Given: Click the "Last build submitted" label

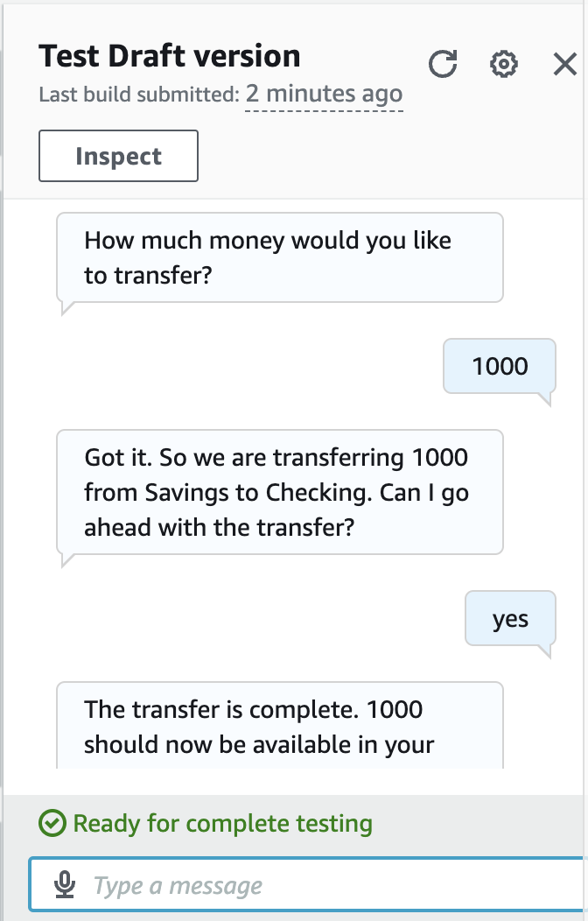Looking at the screenshot, I should (x=139, y=95).
